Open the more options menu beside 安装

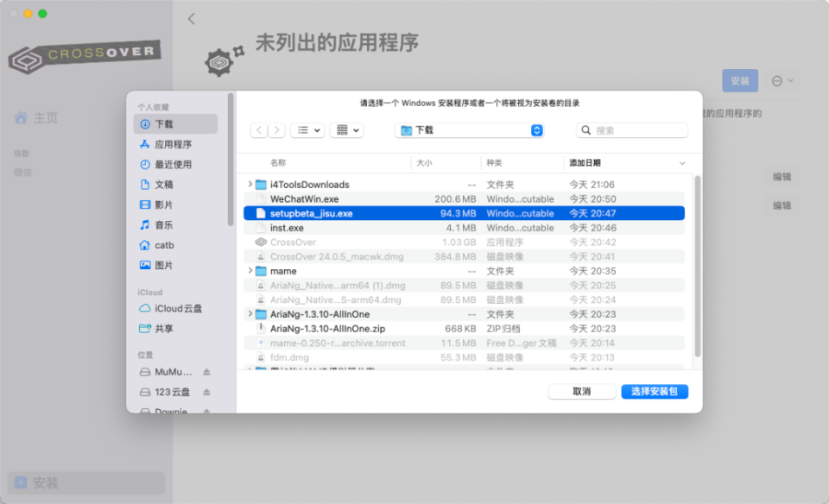point(782,81)
